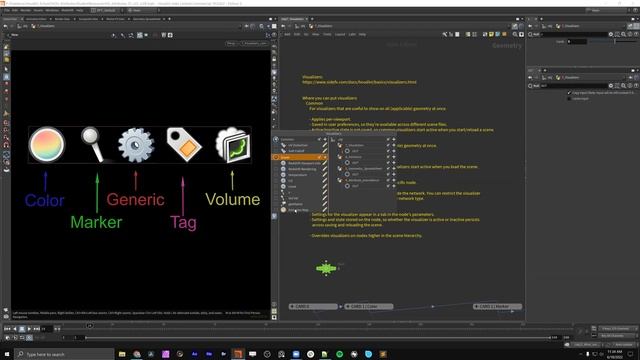
Task: Toggle the check mark beside the 1_Visualizers node
Action: point(388,145)
